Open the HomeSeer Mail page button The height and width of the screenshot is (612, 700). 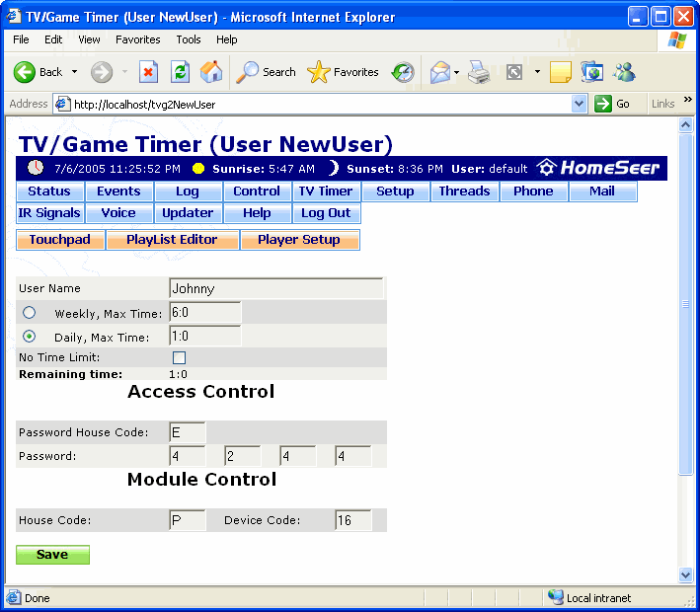(602, 191)
